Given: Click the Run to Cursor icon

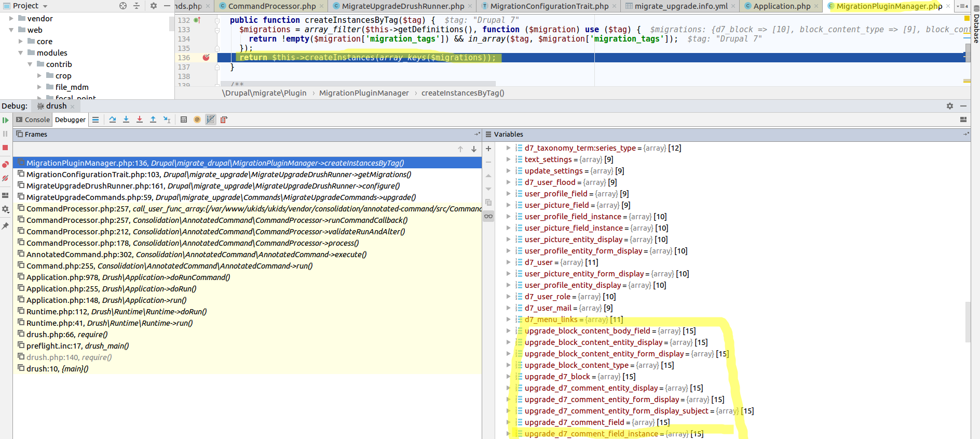Looking at the screenshot, I should [167, 119].
